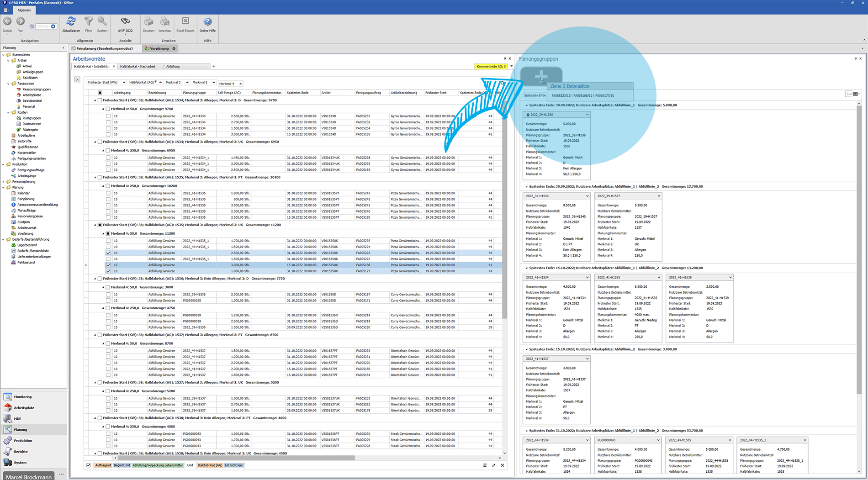868x480 pixels.
Task: Open the Monitoring module in sidebar
Action: [34, 397]
